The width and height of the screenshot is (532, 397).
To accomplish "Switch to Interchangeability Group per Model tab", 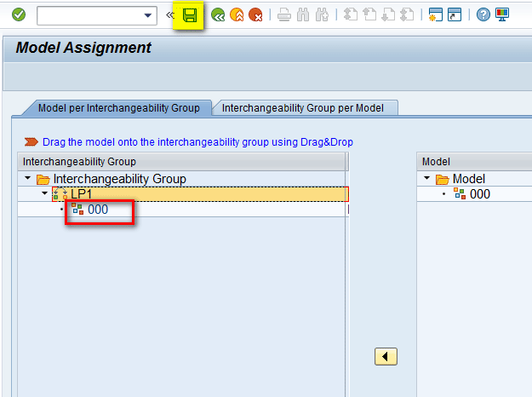I will point(303,108).
